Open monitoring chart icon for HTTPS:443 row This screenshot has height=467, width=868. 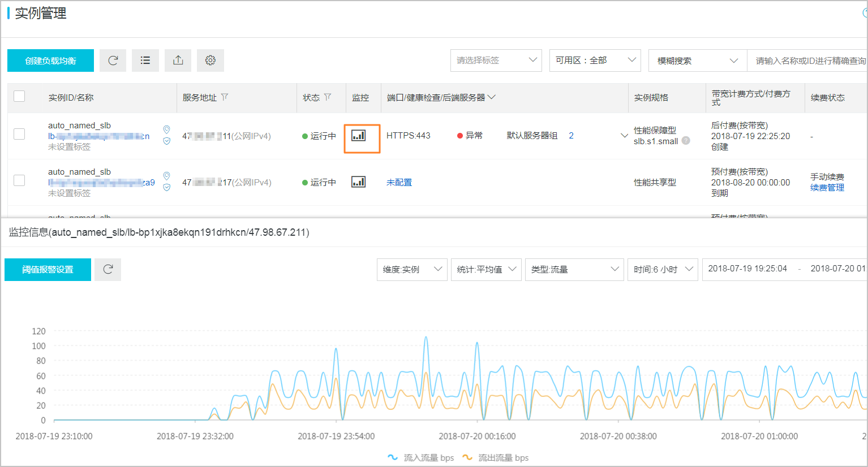(359, 136)
